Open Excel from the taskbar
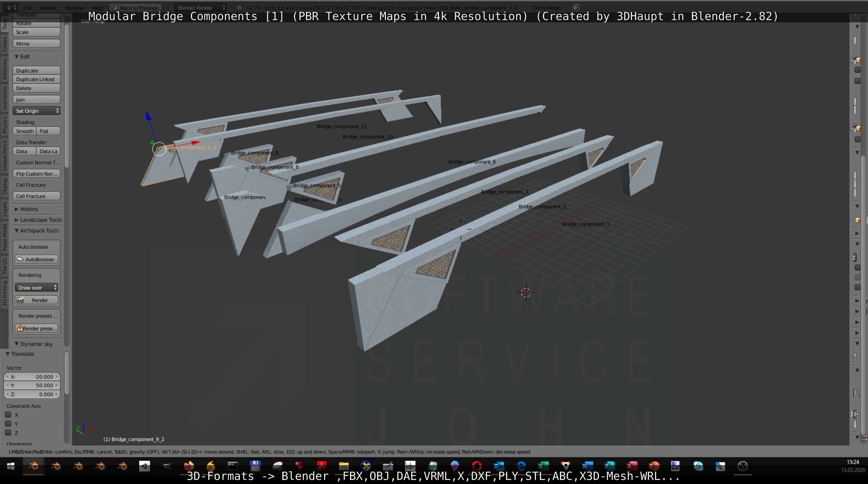The height and width of the screenshot is (484, 868). click(543, 466)
